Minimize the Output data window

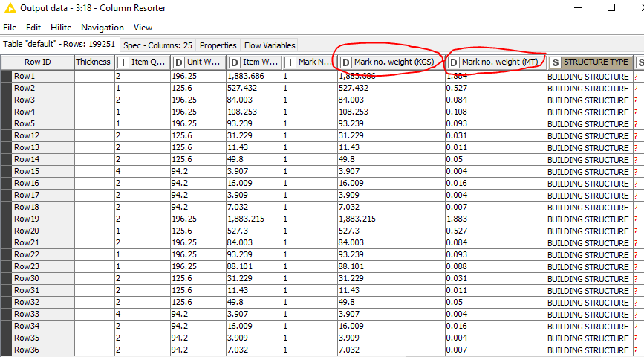(578, 8)
